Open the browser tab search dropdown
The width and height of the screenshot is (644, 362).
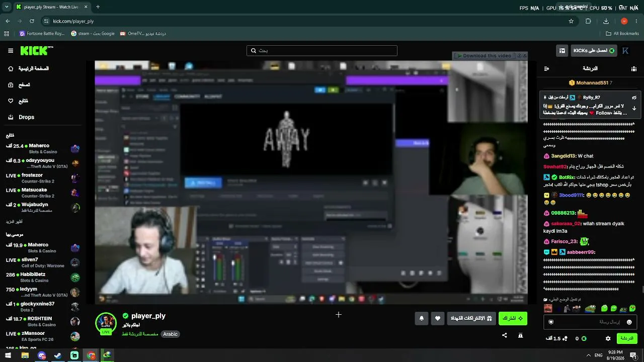[x=7, y=7]
